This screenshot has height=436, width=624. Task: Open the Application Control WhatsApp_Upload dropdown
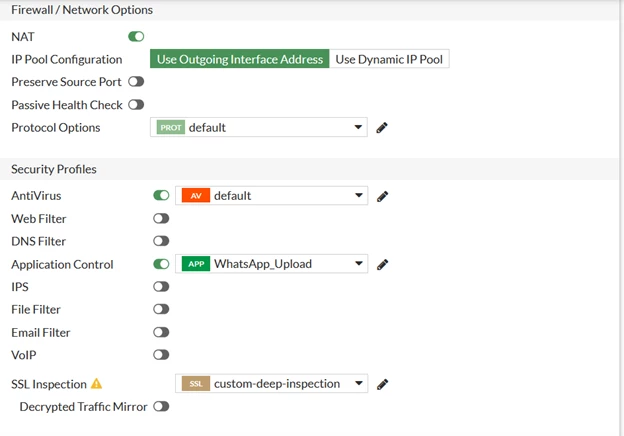click(x=271, y=264)
